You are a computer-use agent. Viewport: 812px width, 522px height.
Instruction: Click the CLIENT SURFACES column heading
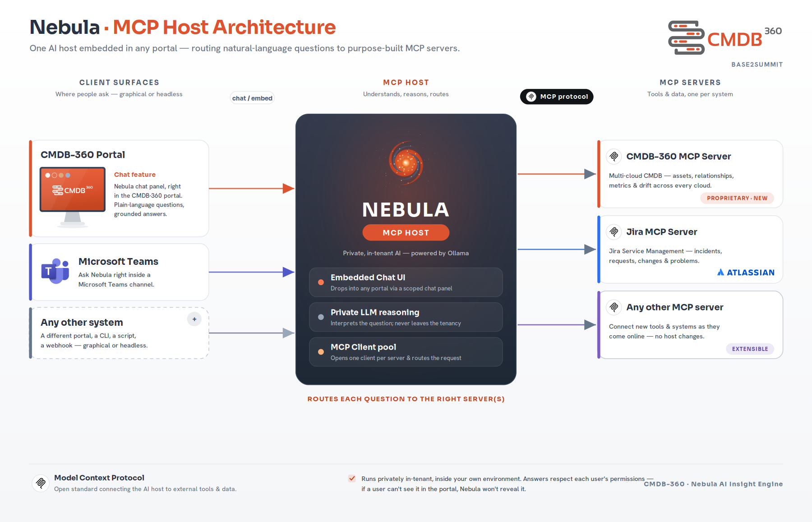point(119,83)
